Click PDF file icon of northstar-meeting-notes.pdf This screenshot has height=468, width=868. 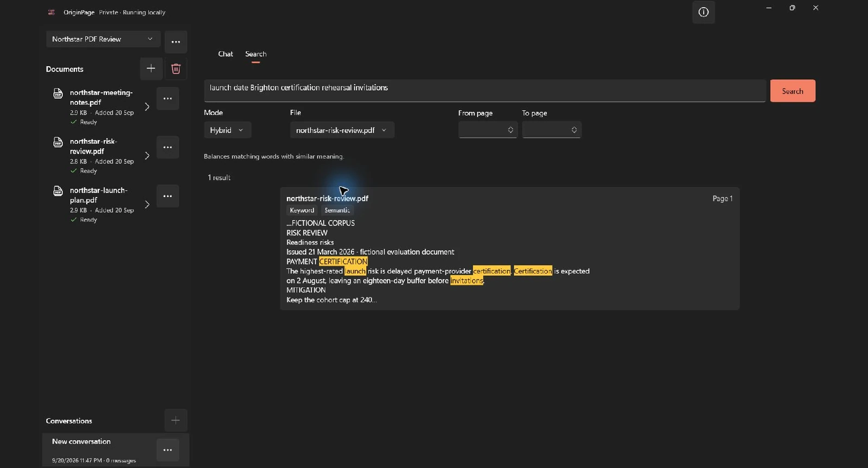point(58,93)
